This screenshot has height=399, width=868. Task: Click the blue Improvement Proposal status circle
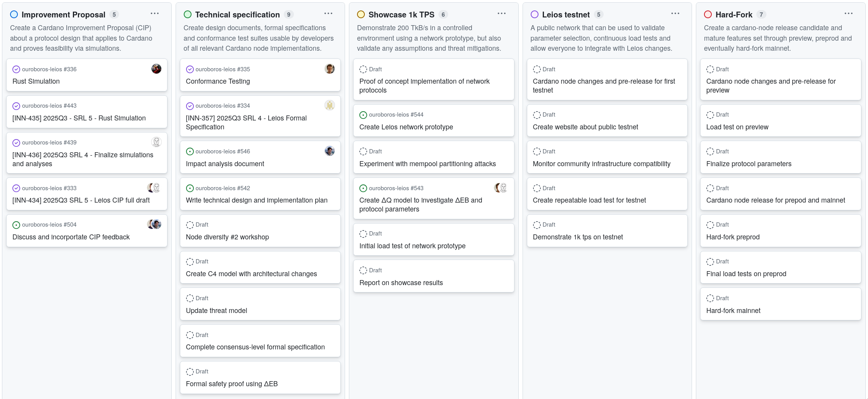pyautogui.click(x=14, y=15)
